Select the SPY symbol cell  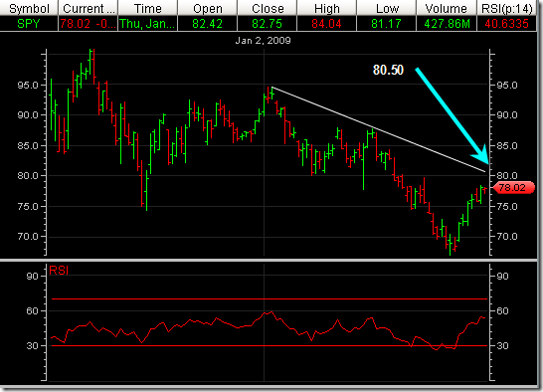(x=29, y=24)
